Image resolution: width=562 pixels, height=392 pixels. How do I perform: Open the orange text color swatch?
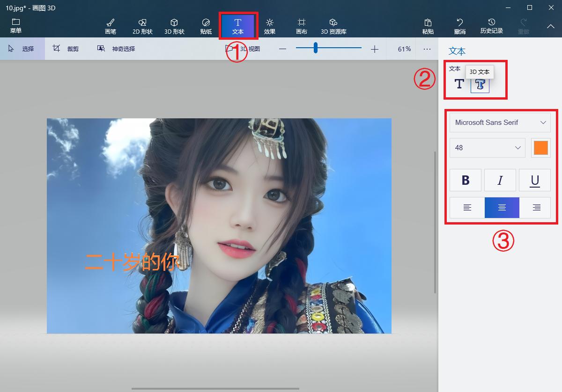pos(541,147)
